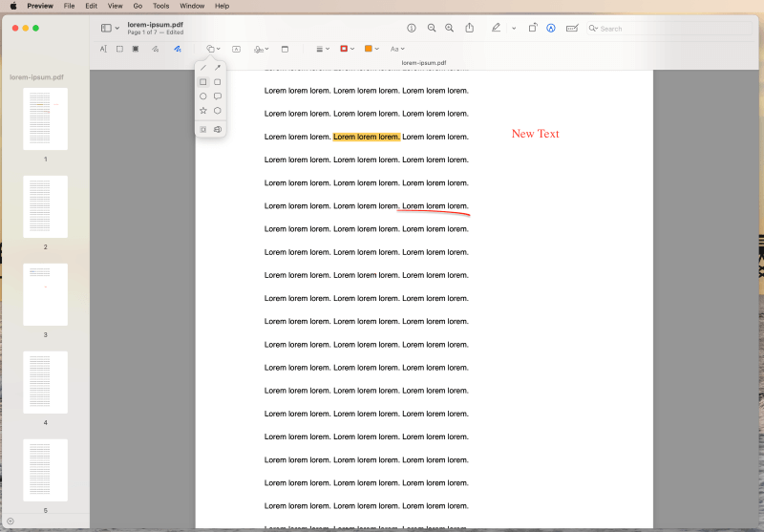
Task: Select the Sketch tool
Action: point(156,49)
